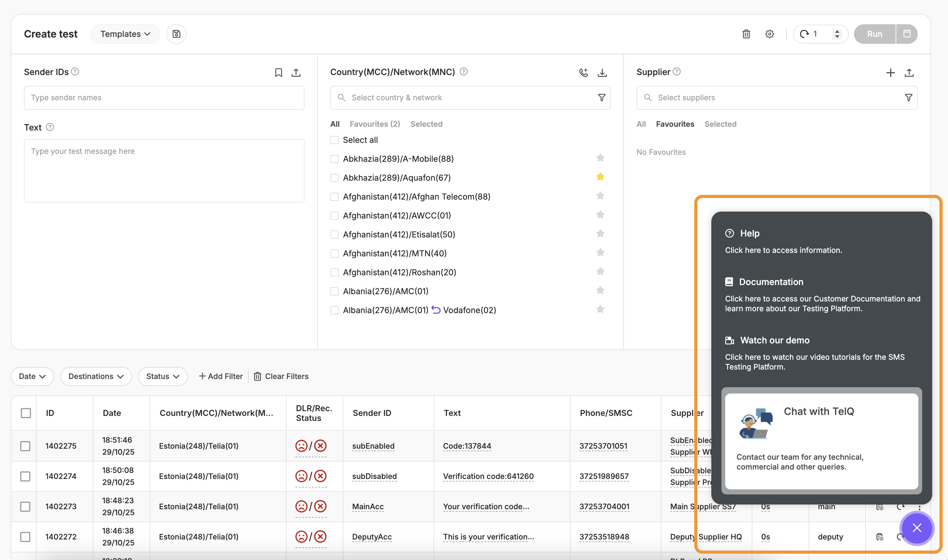Screen dimensions: 948x560
Task: Click the download icon for Country/Network
Action: coord(602,73)
